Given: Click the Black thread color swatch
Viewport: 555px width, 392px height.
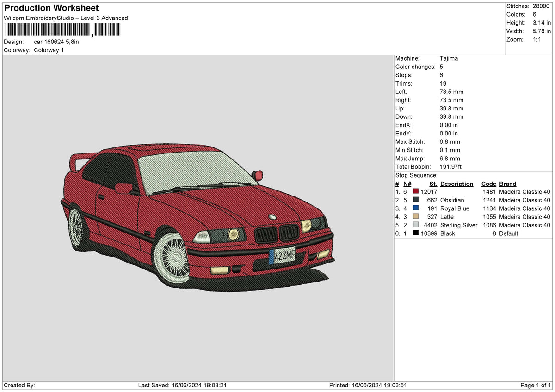Looking at the screenshot, I should coord(416,233).
